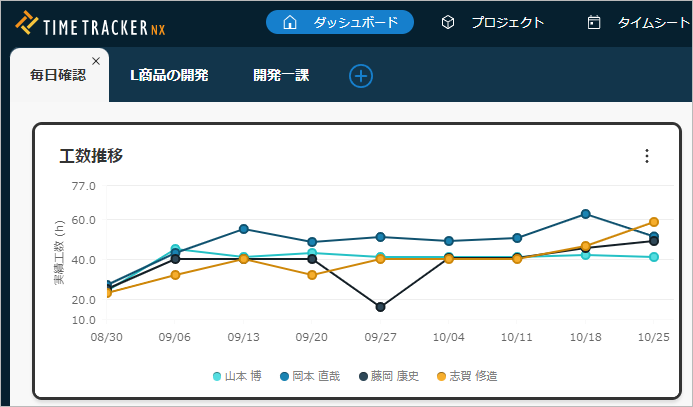
Task: Open the 工数推移 widget options menu
Action: pos(647,156)
